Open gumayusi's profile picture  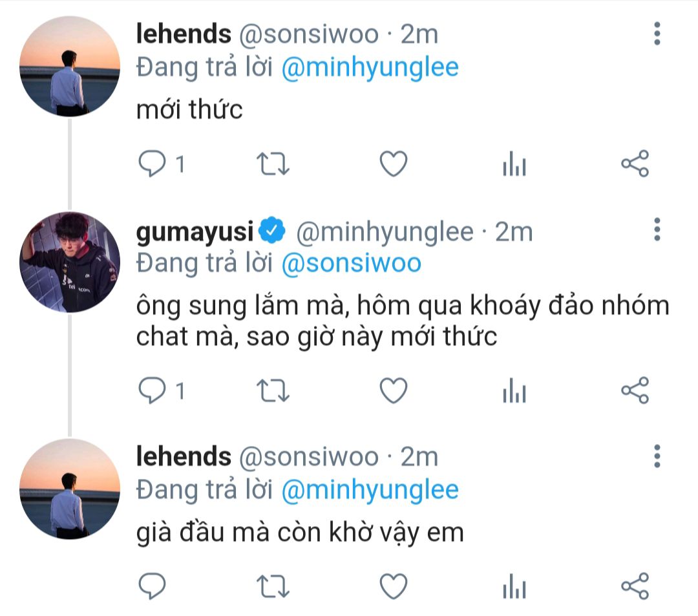(70, 262)
